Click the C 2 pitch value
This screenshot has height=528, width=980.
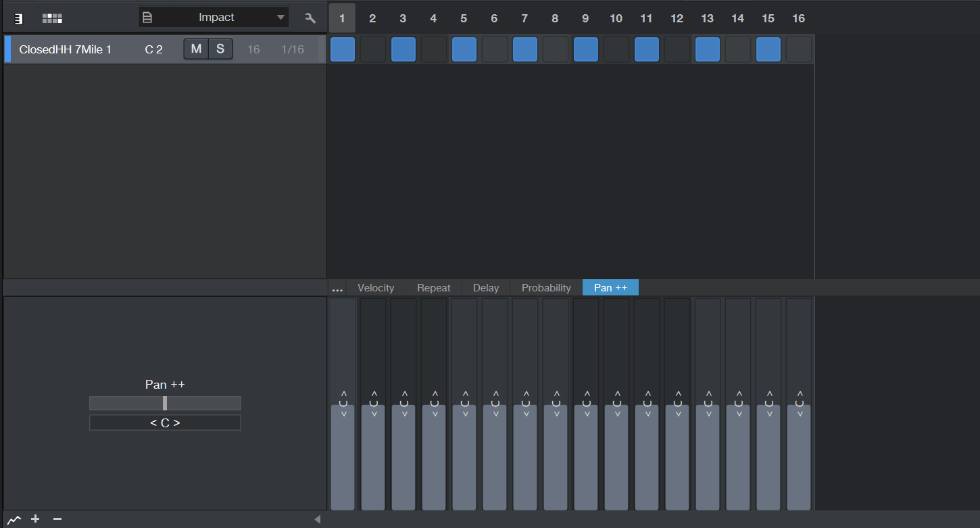pos(153,49)
